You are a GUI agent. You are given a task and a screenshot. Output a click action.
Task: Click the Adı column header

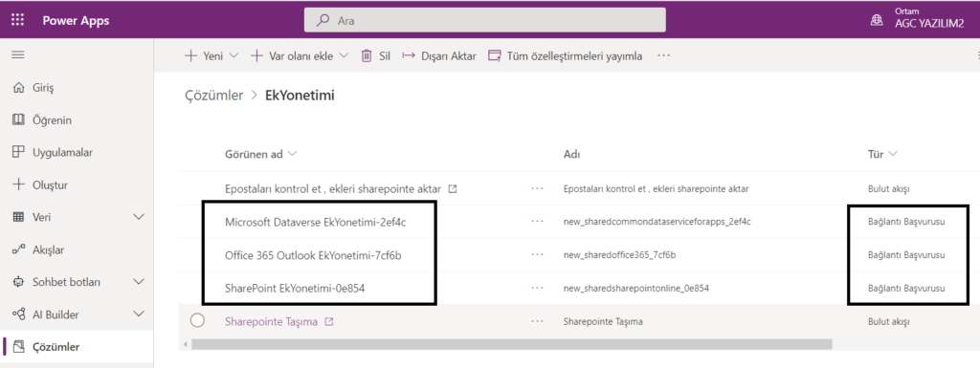pos(572,154)
